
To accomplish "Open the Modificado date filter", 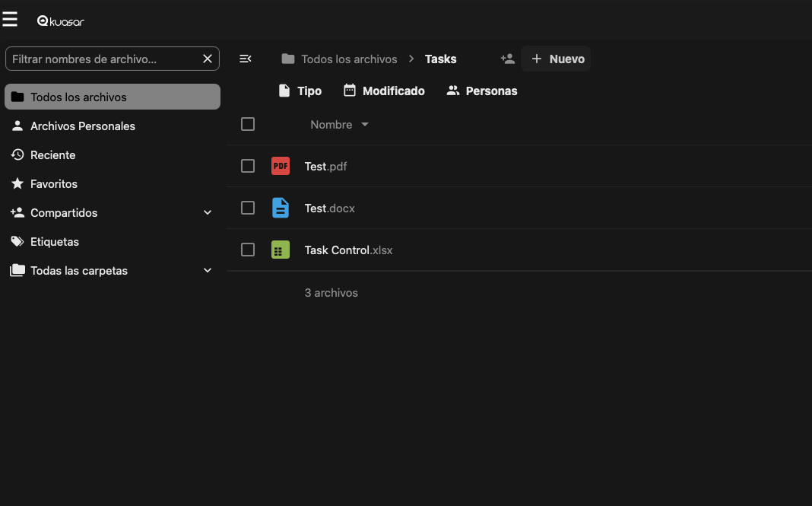I will tap(383, 91).
